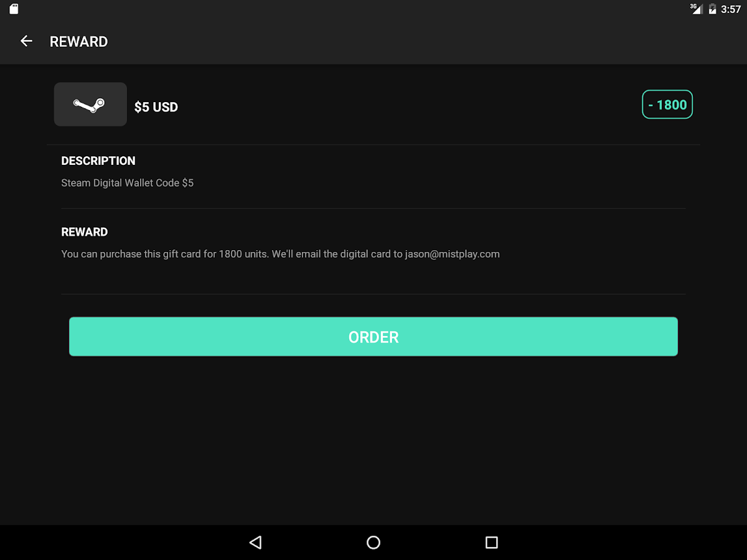Tap the REWARD title in app bar
This screenshot has width=747, height=560.
point(78,42)
